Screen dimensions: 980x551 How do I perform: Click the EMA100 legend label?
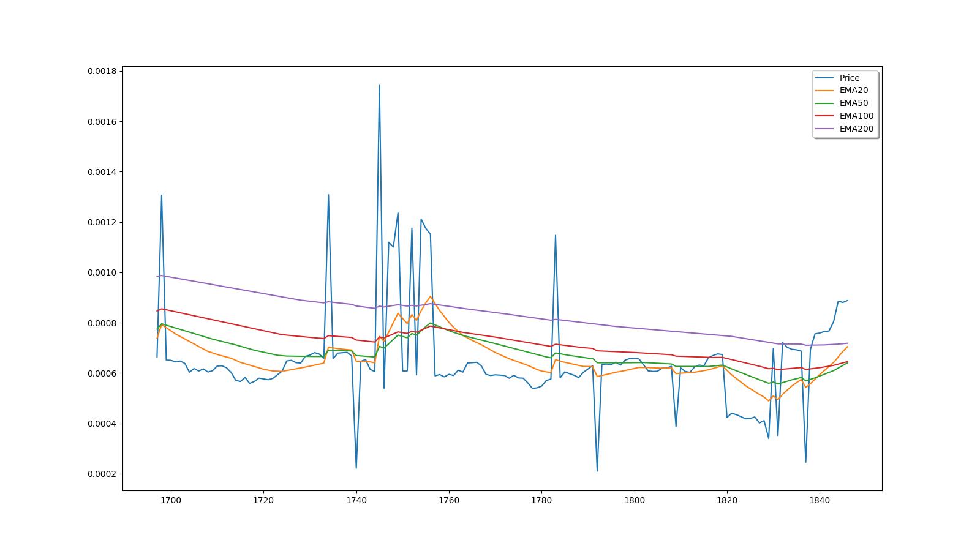pyautogui.click(x=856, y=116)
